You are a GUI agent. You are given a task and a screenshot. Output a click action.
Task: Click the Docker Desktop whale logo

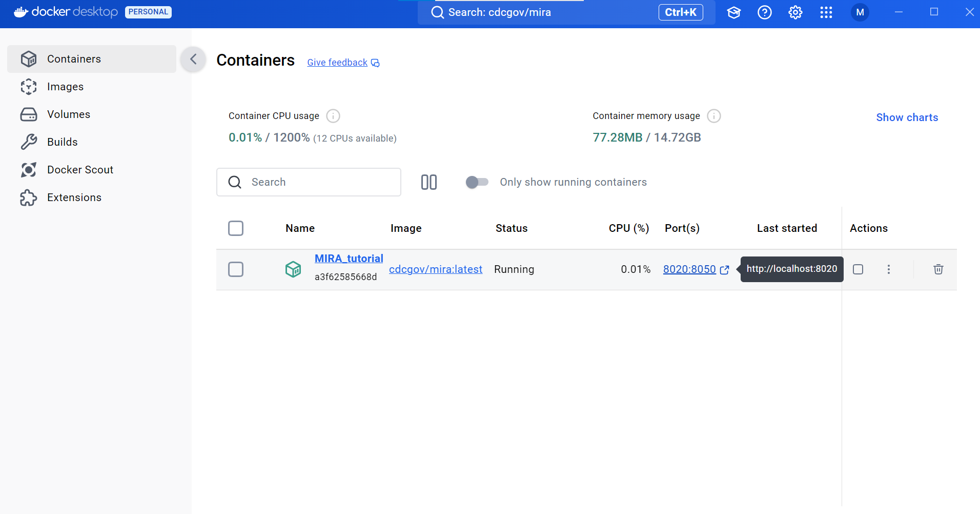pyautogui.click(x=21, y=12)
